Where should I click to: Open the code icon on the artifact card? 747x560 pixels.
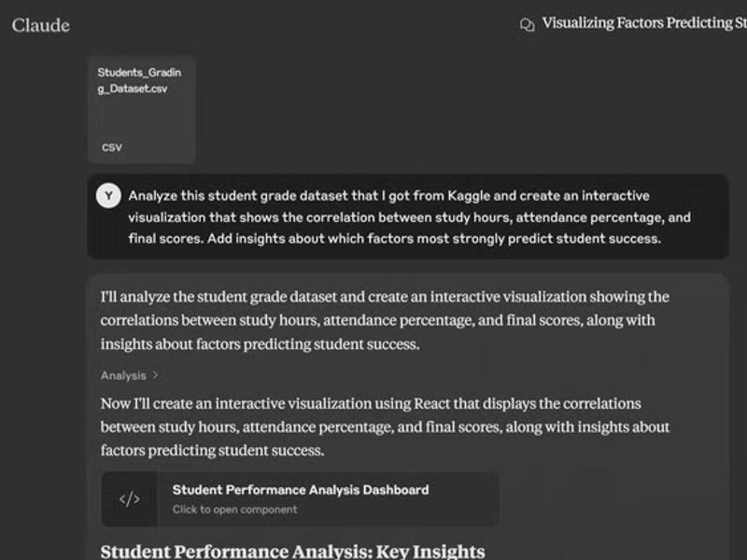point(130,499)
